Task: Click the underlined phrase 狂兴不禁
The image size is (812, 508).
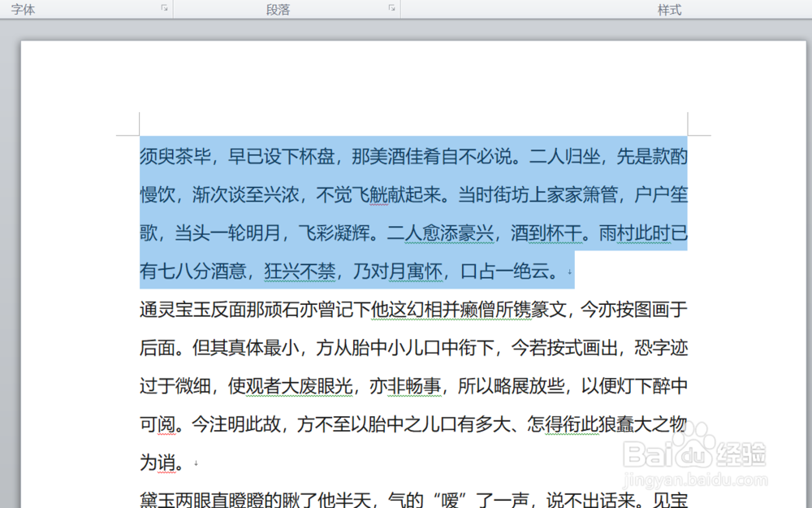Action: [301, 271]
